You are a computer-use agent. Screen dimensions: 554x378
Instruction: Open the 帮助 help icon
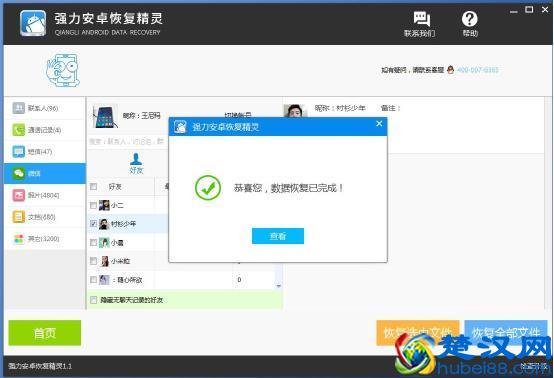coord(470,24)
